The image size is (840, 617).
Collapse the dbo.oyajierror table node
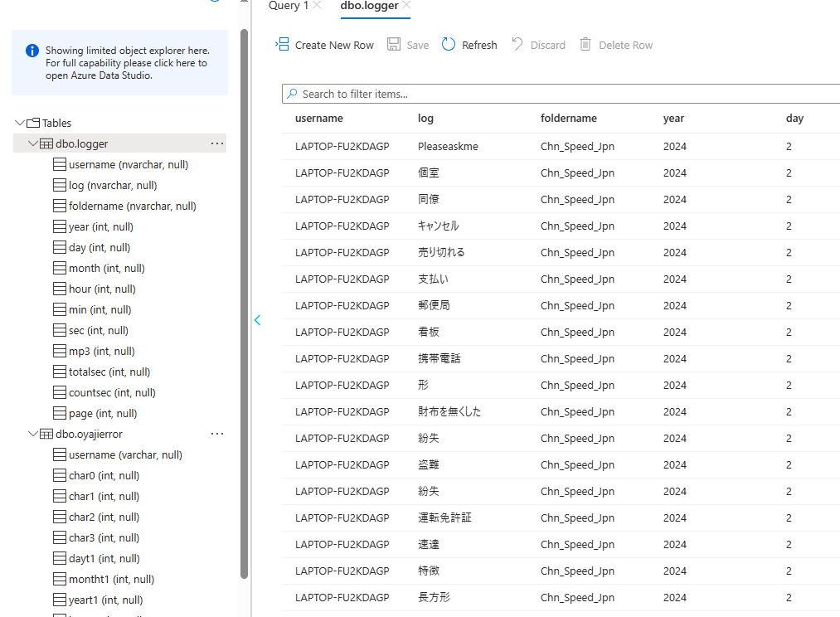[33, 434]
